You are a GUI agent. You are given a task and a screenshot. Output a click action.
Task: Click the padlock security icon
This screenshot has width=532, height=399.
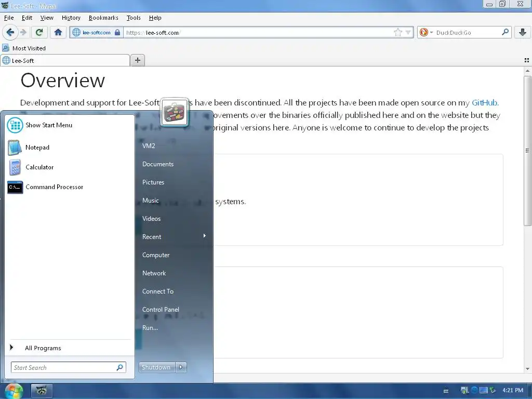pos(117,32)
